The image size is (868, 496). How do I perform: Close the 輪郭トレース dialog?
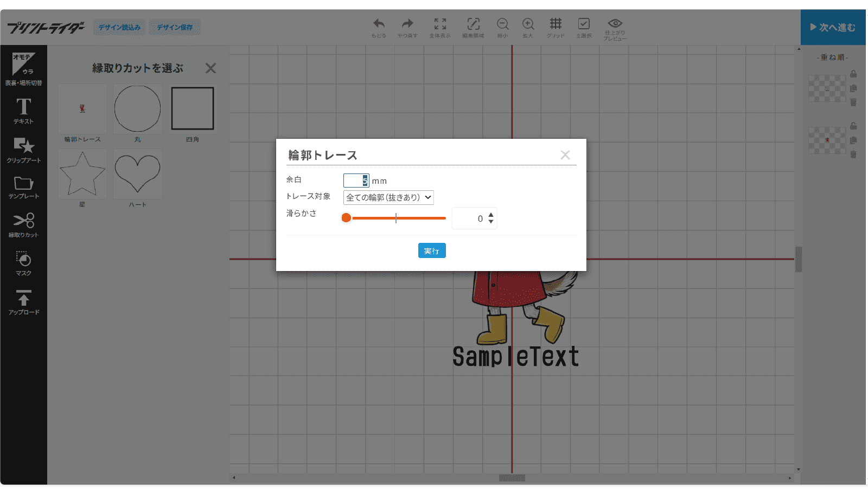pyautogui.click(x=565, y=155)
